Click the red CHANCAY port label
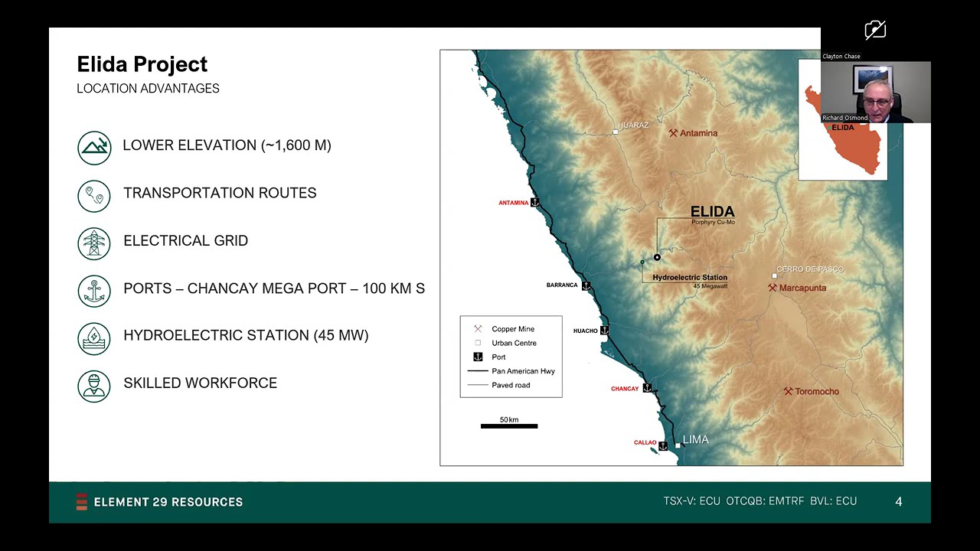Viewport: 980px width, 551px height. [x=625, y=389]
